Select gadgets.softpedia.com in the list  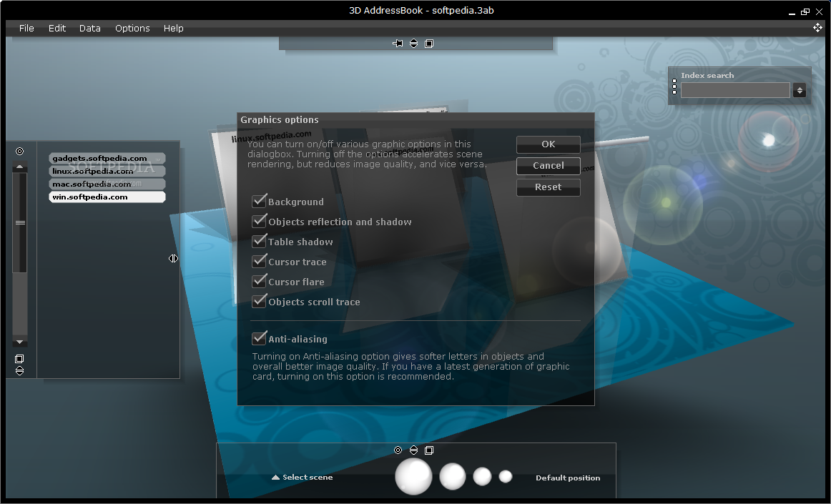pos(107,158)
